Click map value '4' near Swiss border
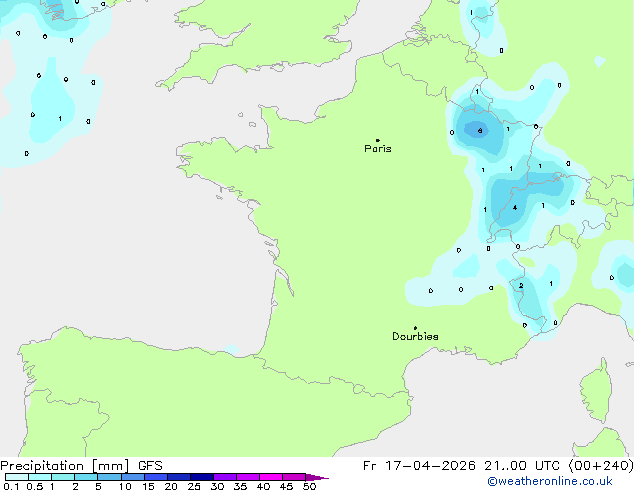This screenshot has height=490, width=634. pos(515,207)
